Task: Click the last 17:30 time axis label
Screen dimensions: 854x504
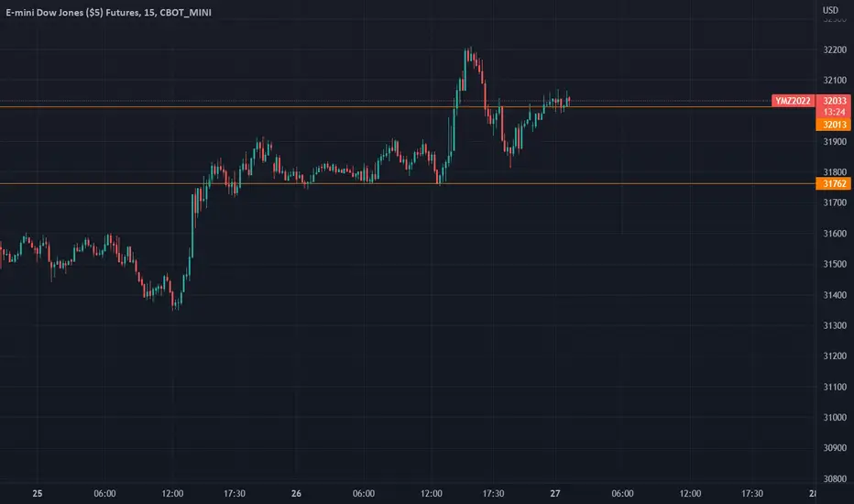Action: point(752,494)
